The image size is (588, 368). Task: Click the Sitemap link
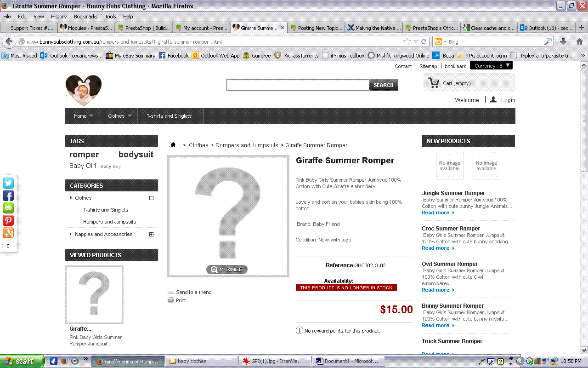pos(428,66)
